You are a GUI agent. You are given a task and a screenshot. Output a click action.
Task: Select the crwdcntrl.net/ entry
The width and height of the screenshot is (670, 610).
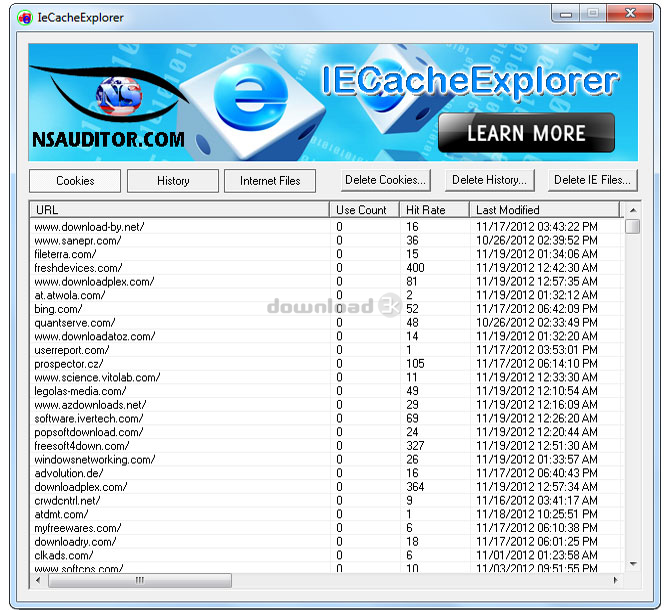point(327,500)
